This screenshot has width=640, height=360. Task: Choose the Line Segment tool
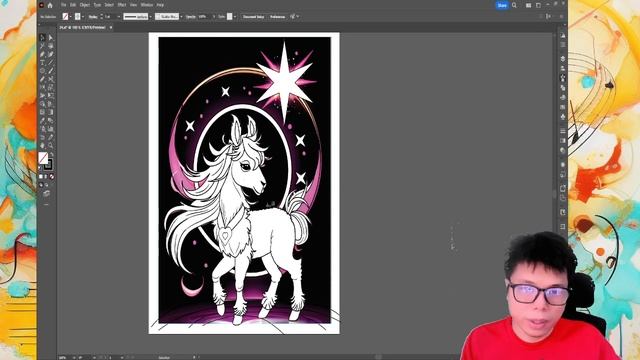pyautogui.click(x=51, y=62)
